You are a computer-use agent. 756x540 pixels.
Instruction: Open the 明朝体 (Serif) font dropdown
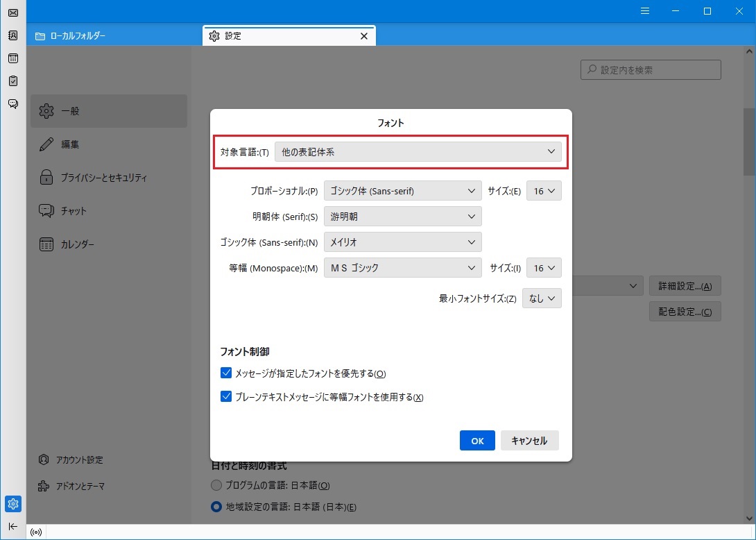tap(402, 217)
